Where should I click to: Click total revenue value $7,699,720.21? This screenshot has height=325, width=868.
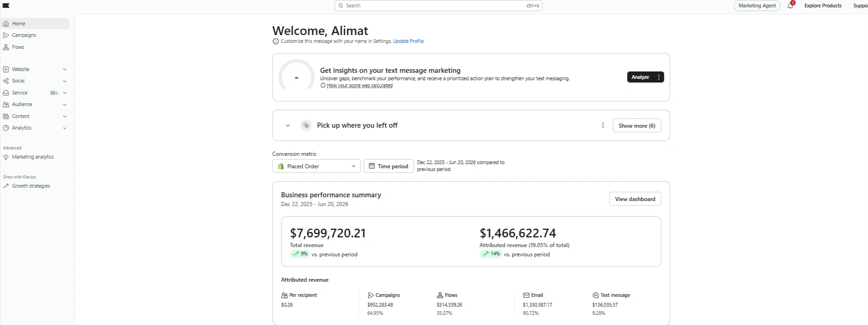[x=328, y=233]
